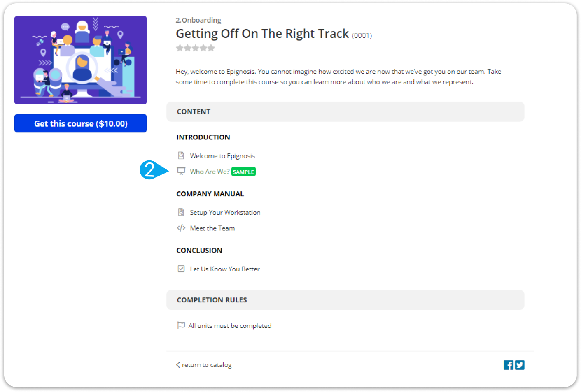
Task: Click the Facebook share icon
Action: point(509,365)
